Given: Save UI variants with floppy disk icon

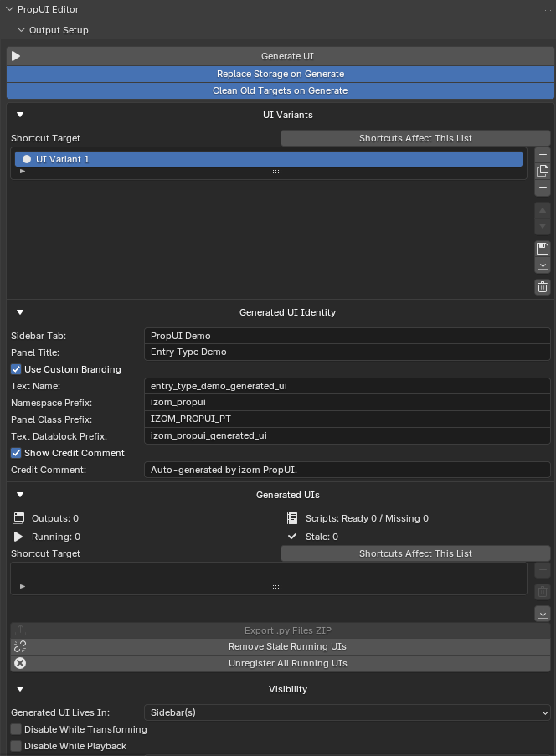Looking at the screenshot, I should pyautogui.click(x=543, y=249).
